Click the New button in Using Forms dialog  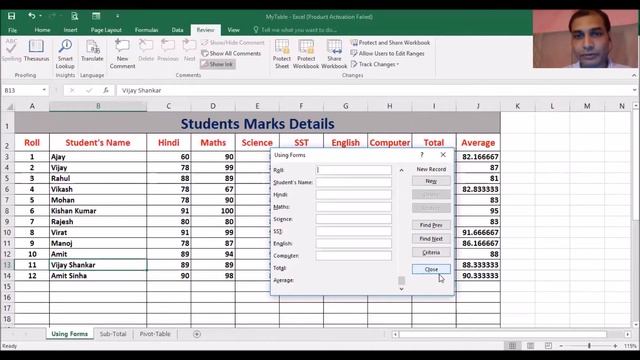431,181
